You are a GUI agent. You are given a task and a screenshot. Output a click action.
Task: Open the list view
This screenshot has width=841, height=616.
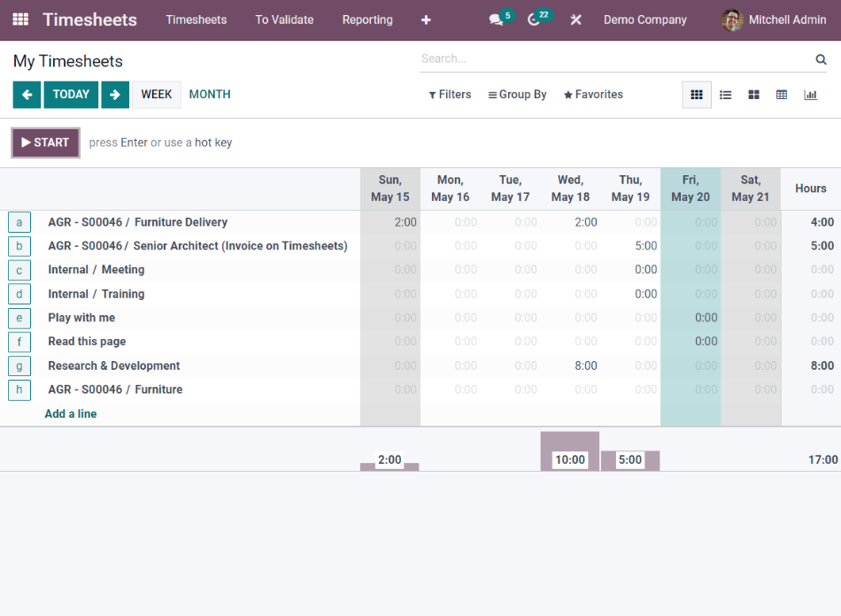[x=725, y=95]
